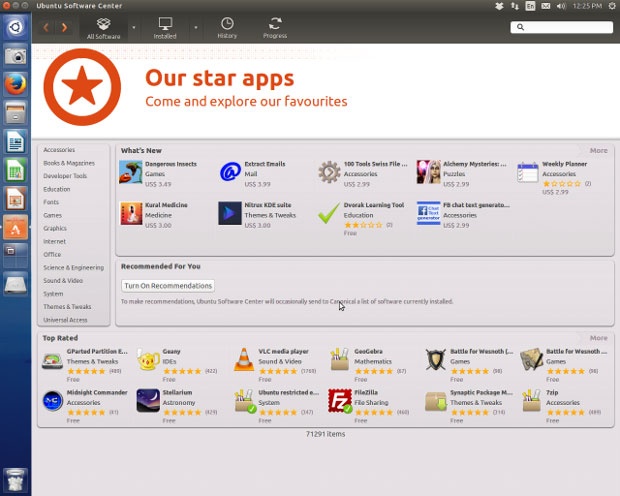Open Geany IDE teapot icon
This screenshot has width=620, height=496.
tap(148, 360)
